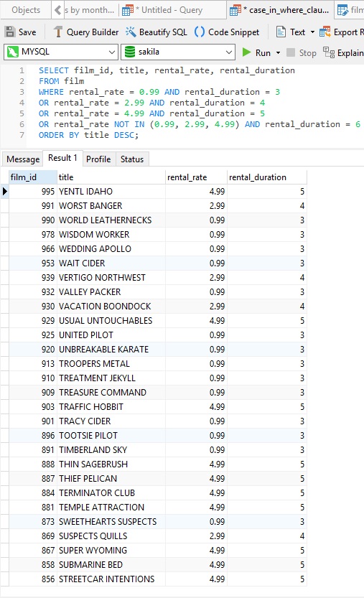This screenshot has width=364, height=598.
Task: Click the grayed Stop button
Action: [301, 52]
